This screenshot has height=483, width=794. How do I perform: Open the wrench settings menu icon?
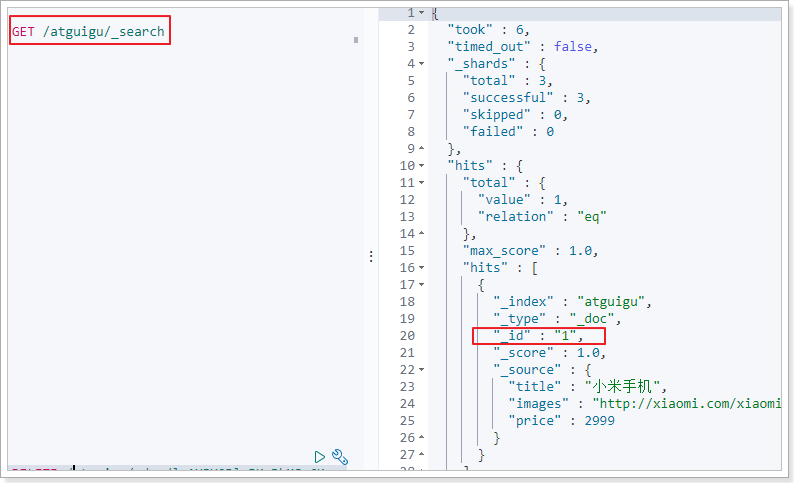(x=340, y=457)
